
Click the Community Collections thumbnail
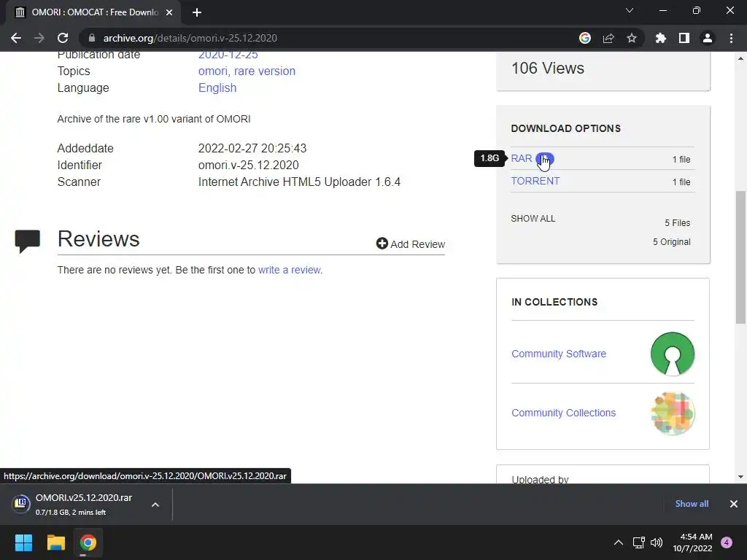pos(672,413)
